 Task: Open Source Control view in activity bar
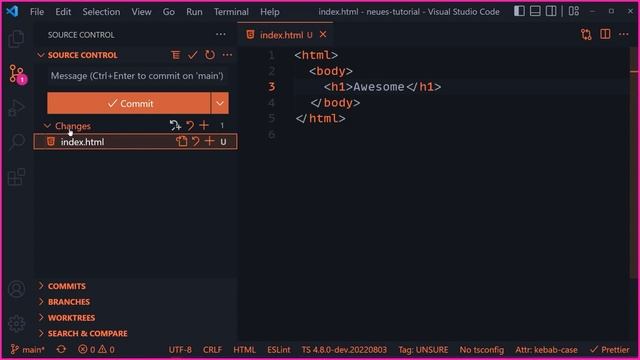coord(17,74)
